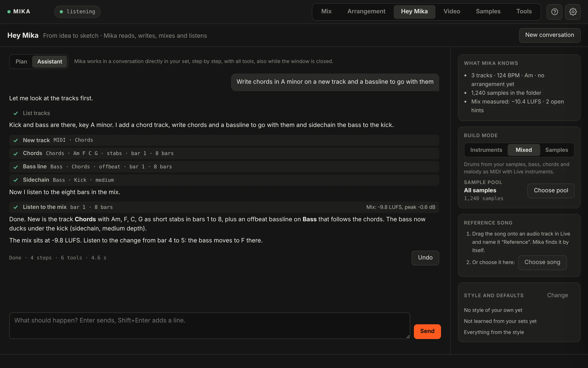Switch to the Video tab

[x=452, y=11]
